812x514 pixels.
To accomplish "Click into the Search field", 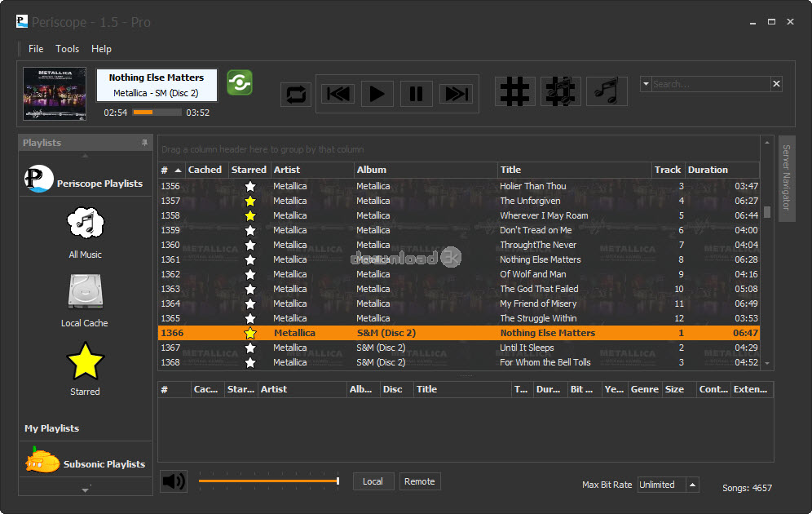I will click(711, 84).
